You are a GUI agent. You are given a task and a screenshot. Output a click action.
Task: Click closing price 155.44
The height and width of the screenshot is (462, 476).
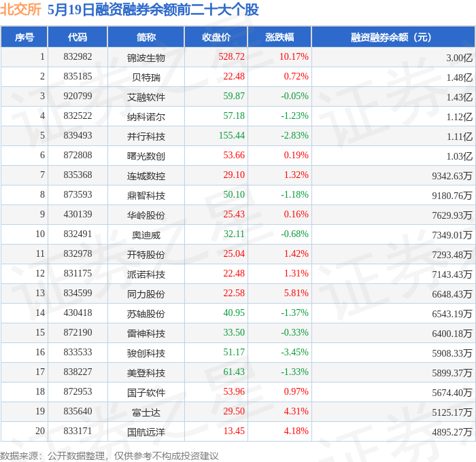pyautogui.click(x=231, y=136)
